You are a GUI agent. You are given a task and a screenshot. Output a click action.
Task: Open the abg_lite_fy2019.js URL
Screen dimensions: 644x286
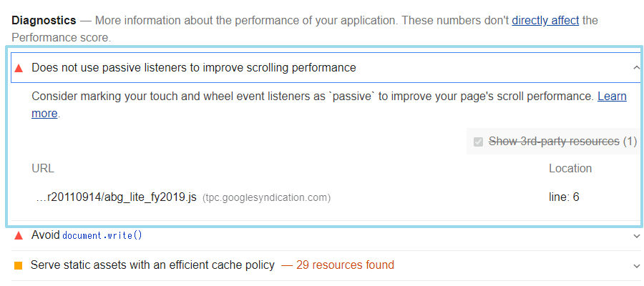[x=116, y=197]
